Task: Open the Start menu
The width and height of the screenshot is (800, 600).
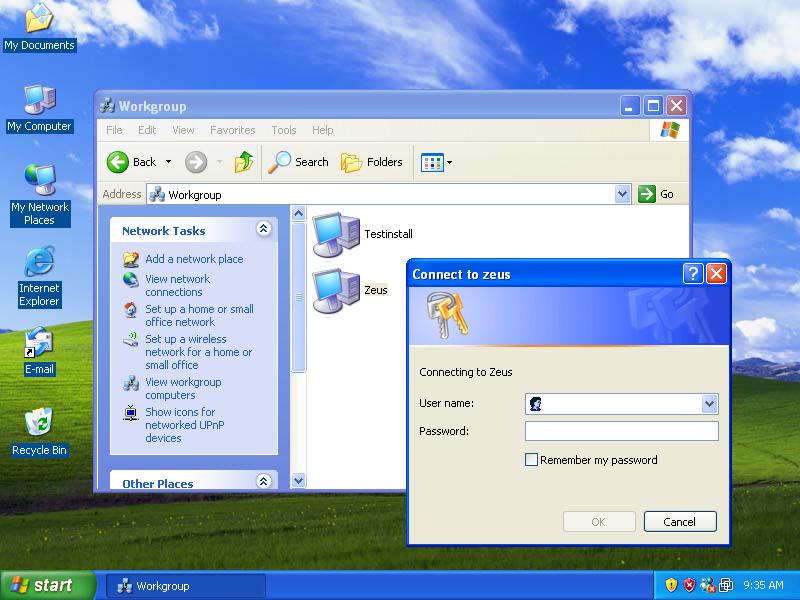Action: click(48, 585)
